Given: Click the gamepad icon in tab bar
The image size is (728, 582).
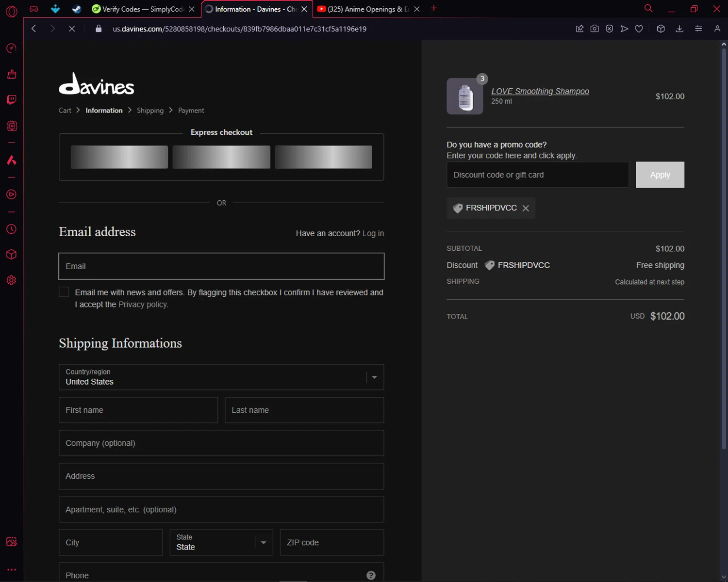Looking at the screenshot, I should (34, 9).
